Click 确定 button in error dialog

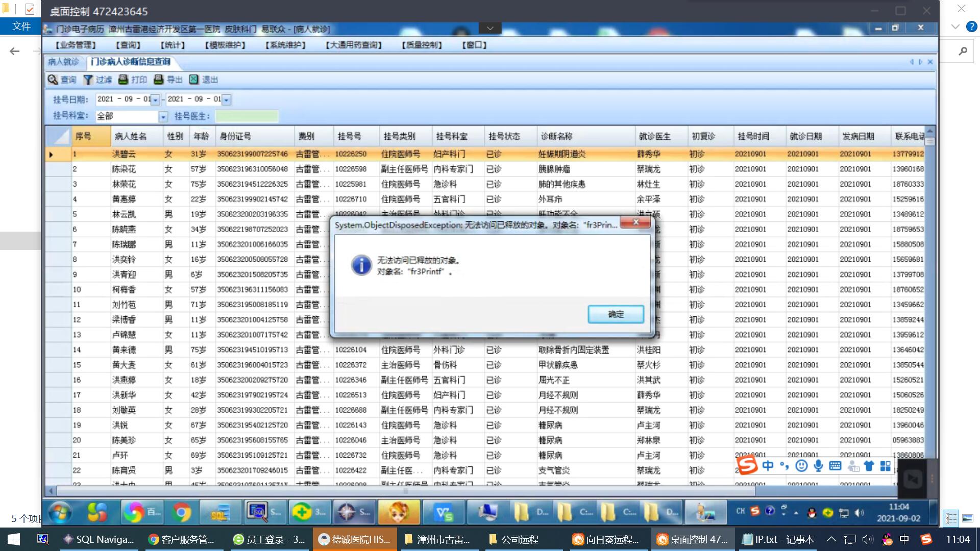[616, 314]
